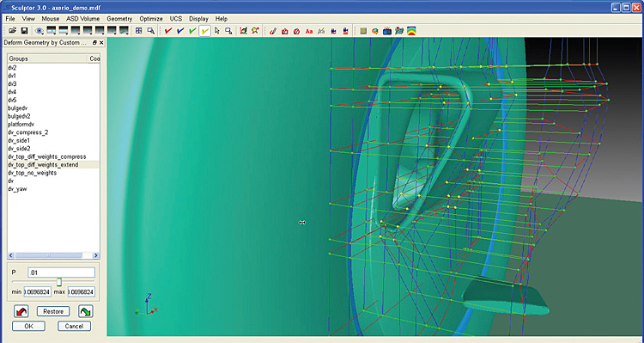Select the platformdv group
The image size is (644, 343).
click(53, 124)
